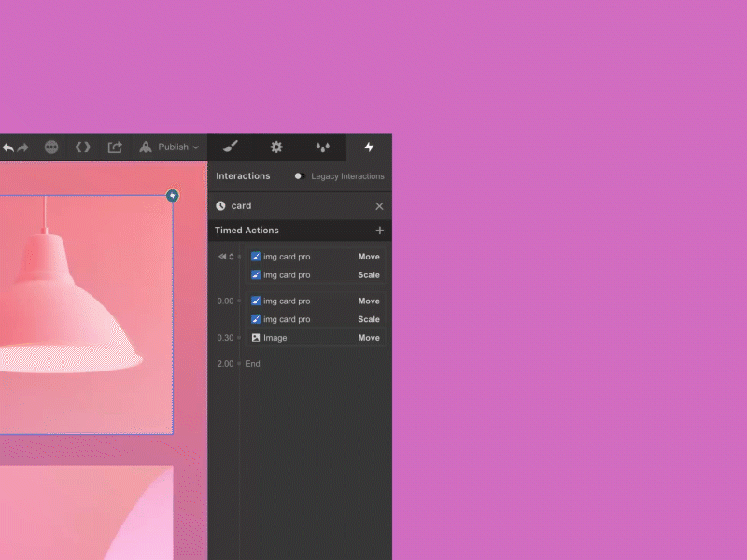
Task: Select the style paintbrush panel icon
Action: [x=231, y=147]
